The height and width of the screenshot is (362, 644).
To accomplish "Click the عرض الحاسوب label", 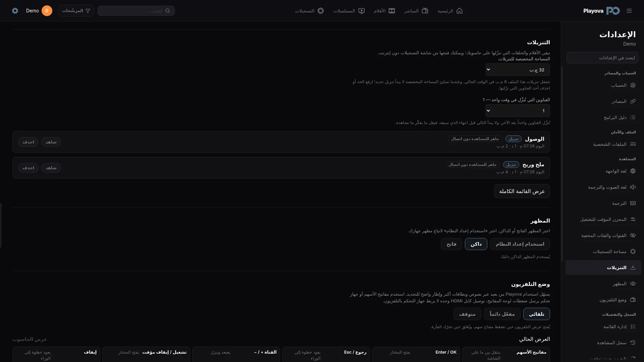I will coord(30,339).
